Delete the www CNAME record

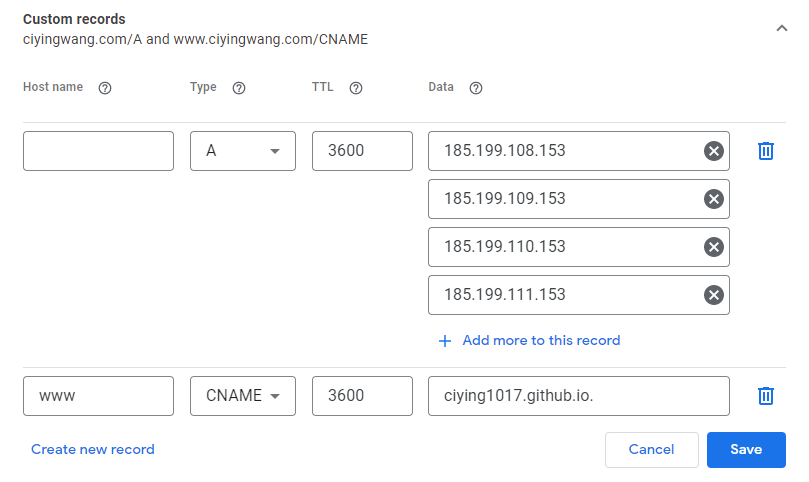point(766,396)
